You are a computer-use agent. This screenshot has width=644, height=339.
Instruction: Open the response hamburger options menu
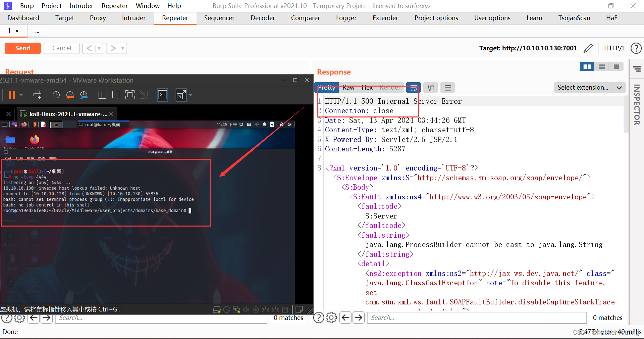point(448,88)
